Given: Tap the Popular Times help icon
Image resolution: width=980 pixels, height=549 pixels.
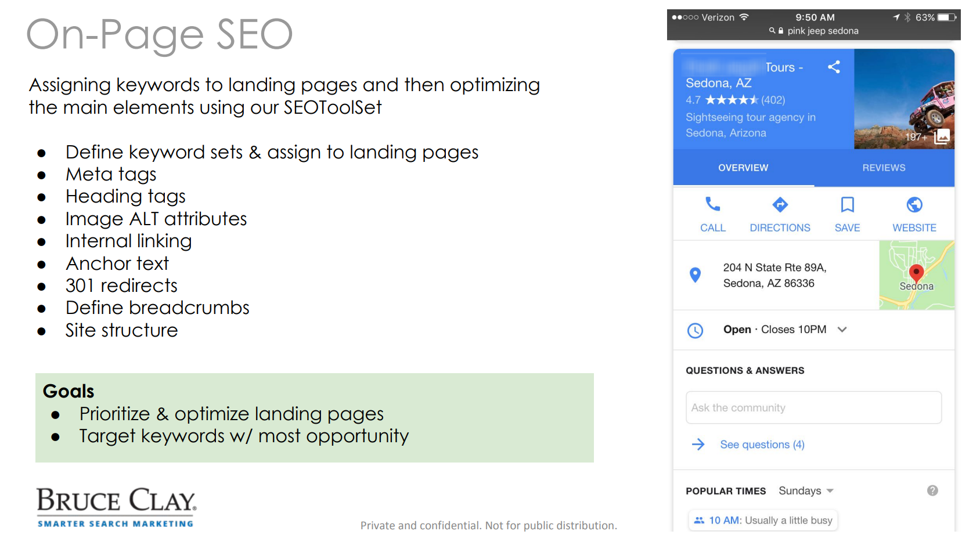Looking at the screenshot, I should pos(932,490).
